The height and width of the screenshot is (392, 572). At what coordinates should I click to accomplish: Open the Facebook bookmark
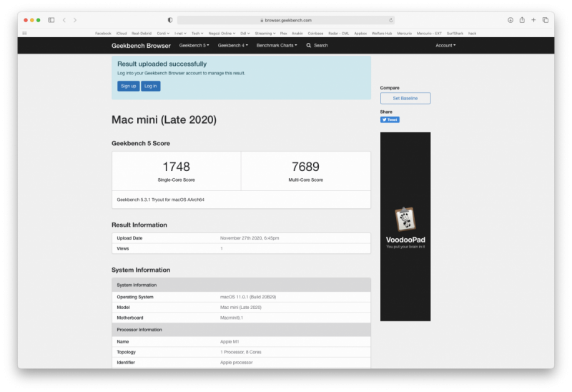103,33
